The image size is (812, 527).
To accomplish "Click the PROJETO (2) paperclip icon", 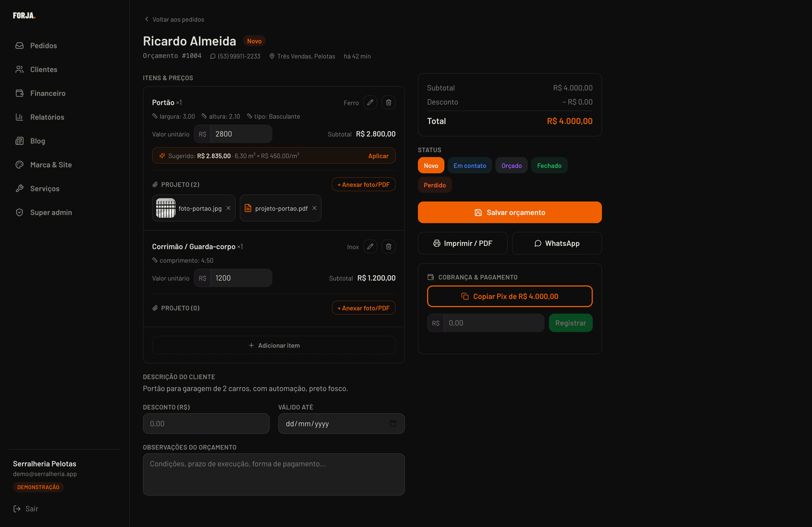I will [x=155, y=185].
